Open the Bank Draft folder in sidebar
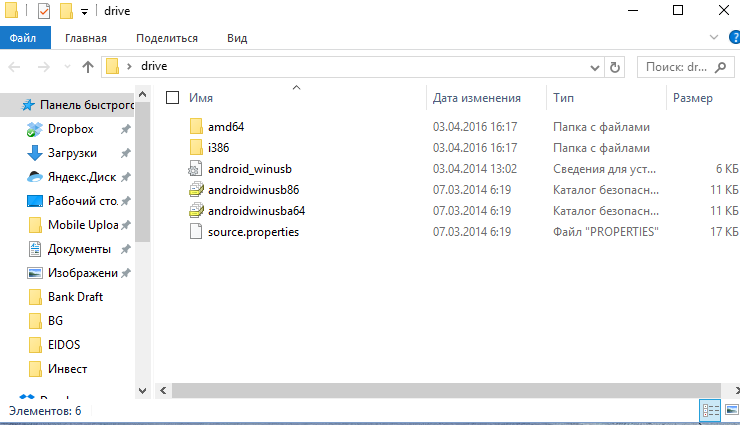The height and width of the screenshot is (425, 740). [75, 297]
